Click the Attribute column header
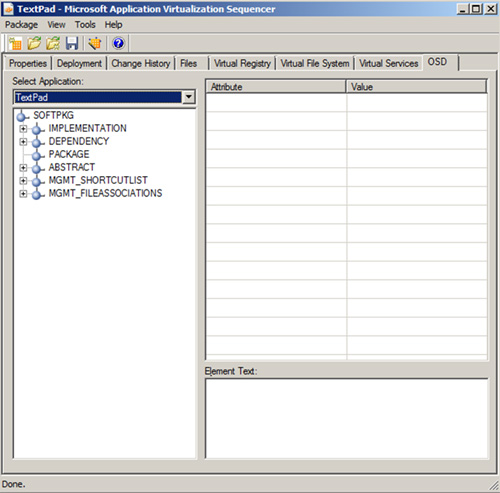Viewport: 500px width, 493px height. coord(276,87)
